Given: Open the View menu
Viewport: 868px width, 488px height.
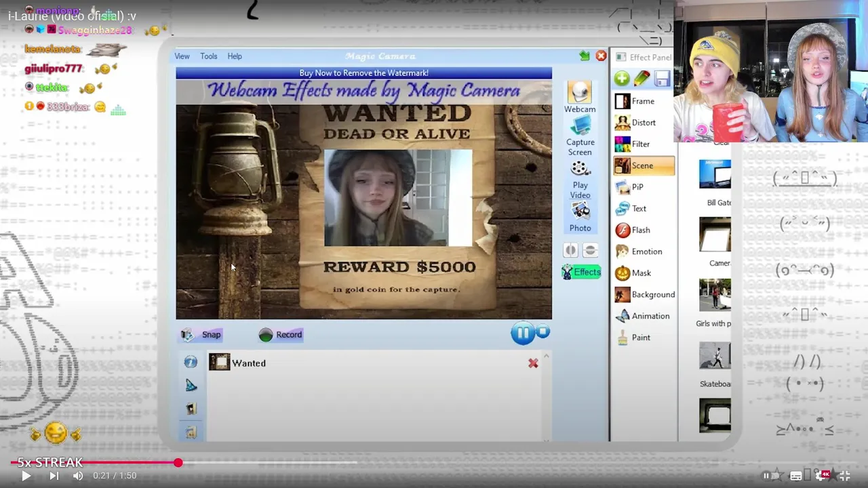Looking at the screenshot, I should (x=182, y=56).
